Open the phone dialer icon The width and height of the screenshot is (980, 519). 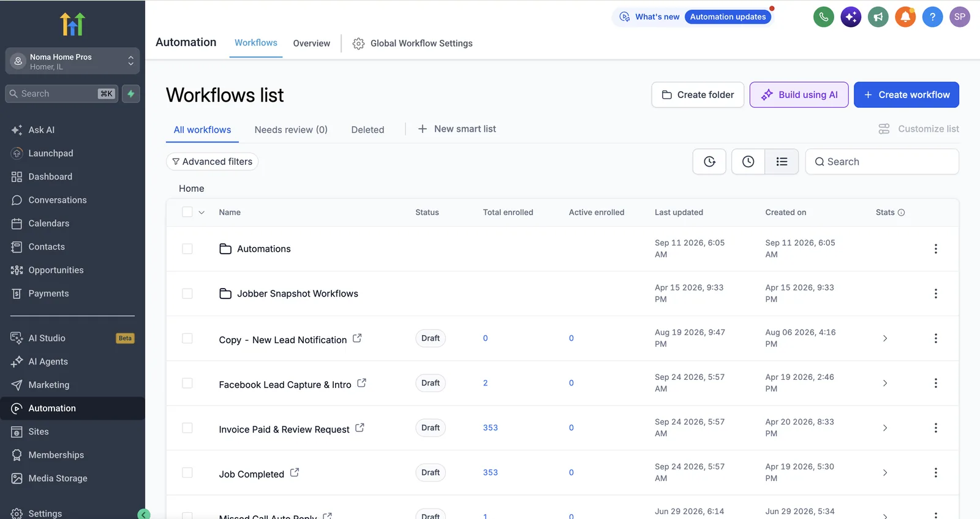pyautogui.click(x=824, y=17)
